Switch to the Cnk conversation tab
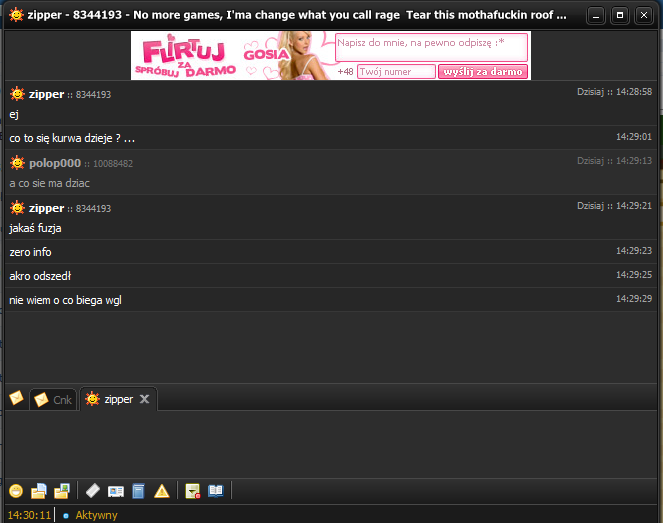The height and width of the screenshot is (523, 663). click(x=53, y=400)
